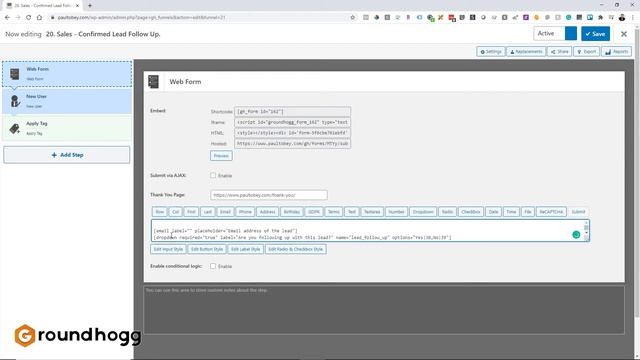Insert a ReCAPTCHA field
The width and height of the screenshot is (640, 360).
coord(551,212)
